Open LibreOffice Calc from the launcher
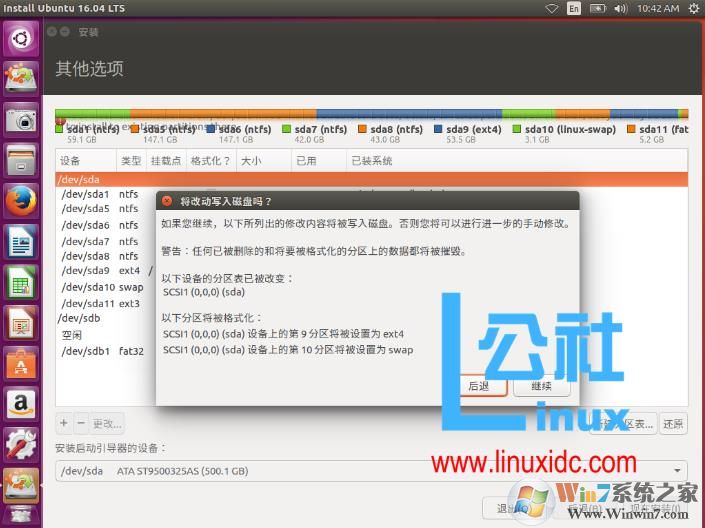 click(21, 282)
